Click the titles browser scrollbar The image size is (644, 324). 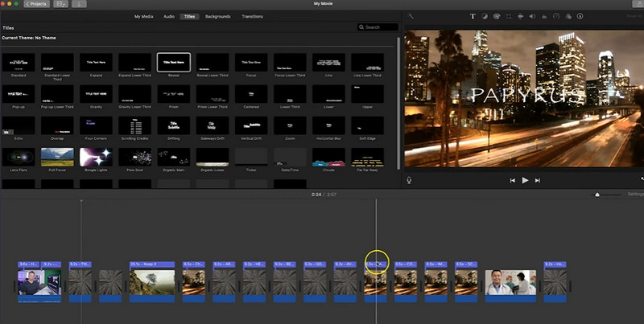(398, 103)
